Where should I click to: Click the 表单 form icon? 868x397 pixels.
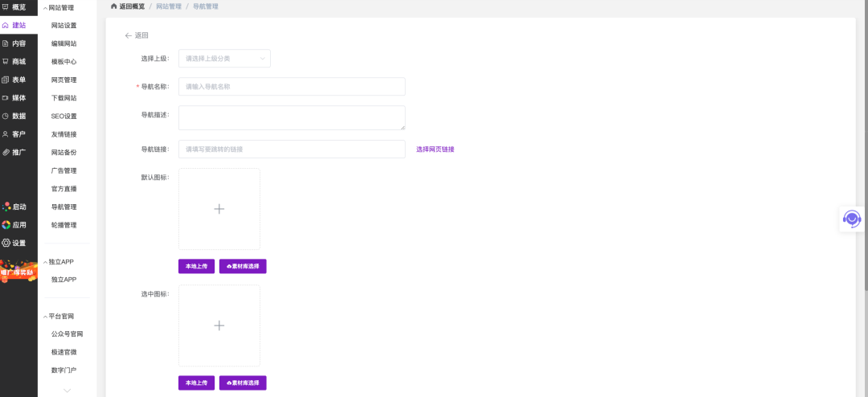6,80
